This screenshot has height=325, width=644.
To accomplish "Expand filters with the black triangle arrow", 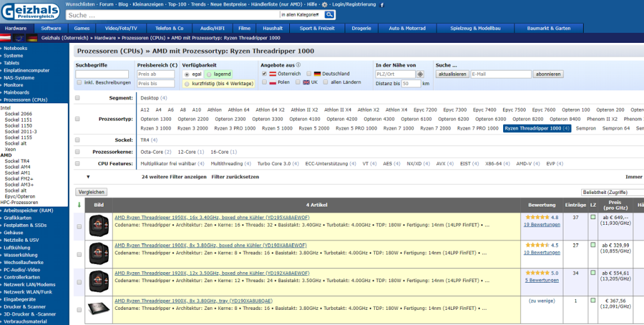I will tap(88, 177).
